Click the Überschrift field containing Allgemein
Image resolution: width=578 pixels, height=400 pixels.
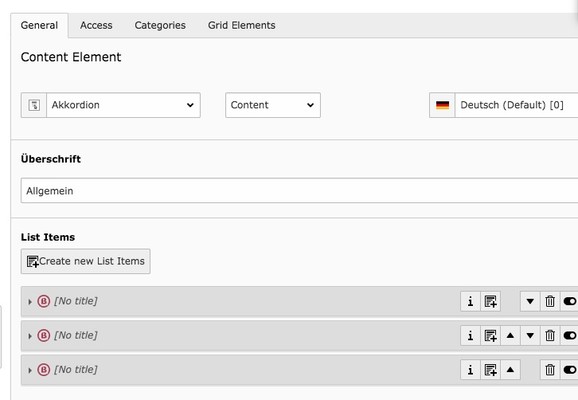click(299, 191)
